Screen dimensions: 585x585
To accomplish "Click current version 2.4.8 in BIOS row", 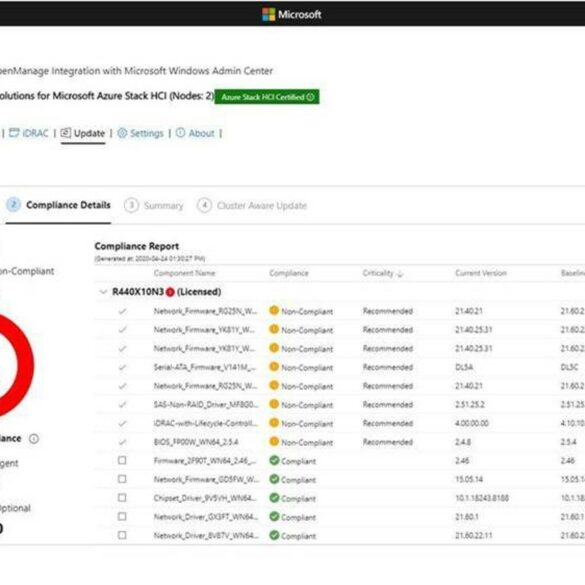I will point(463,442).
